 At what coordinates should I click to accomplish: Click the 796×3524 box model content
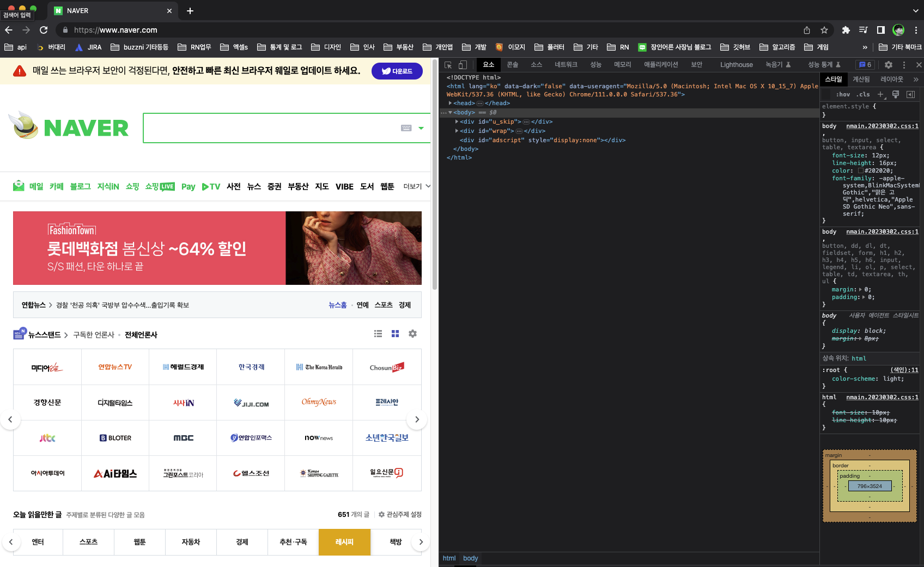click(870, 486)
